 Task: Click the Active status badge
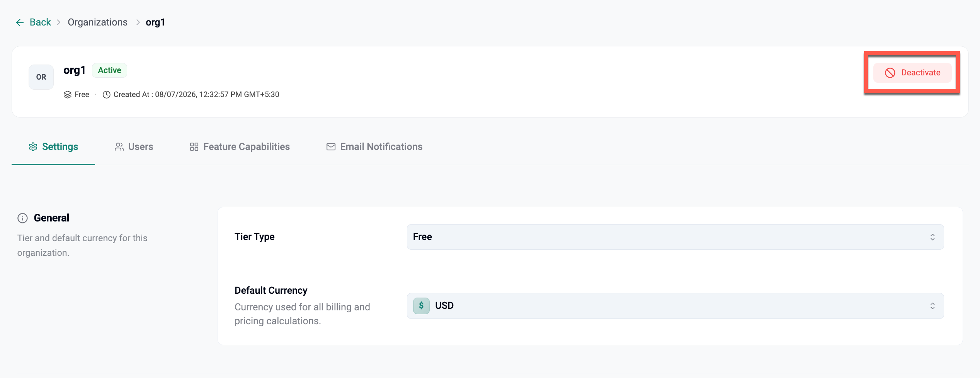click(x=109, y=70)
